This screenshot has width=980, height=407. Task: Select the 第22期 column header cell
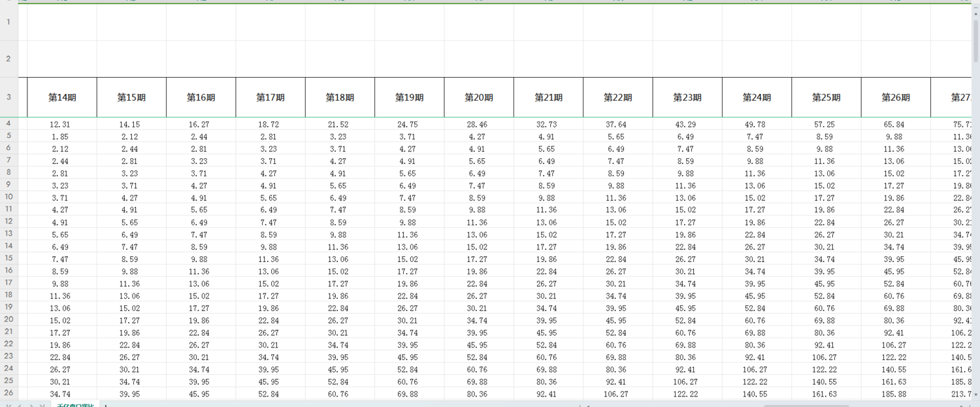tap(618, 97)
